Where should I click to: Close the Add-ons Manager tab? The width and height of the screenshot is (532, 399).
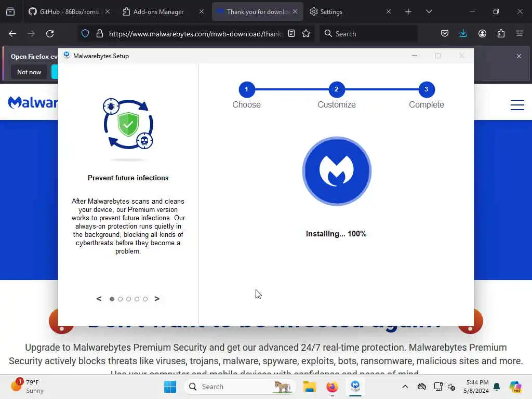pos(202,11)
